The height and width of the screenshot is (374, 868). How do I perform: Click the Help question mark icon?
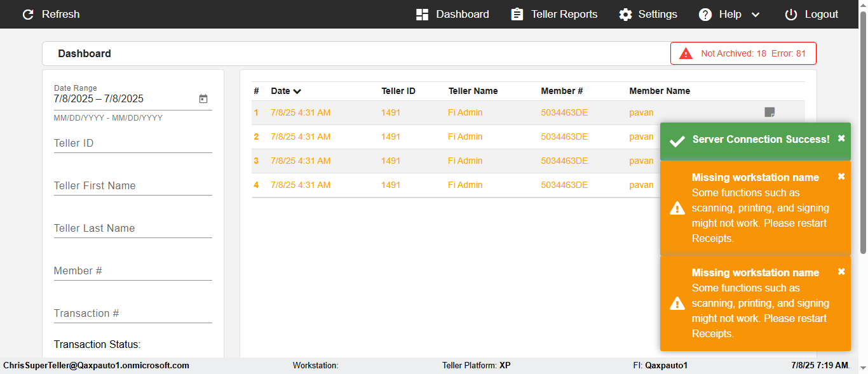coord(705,15)
